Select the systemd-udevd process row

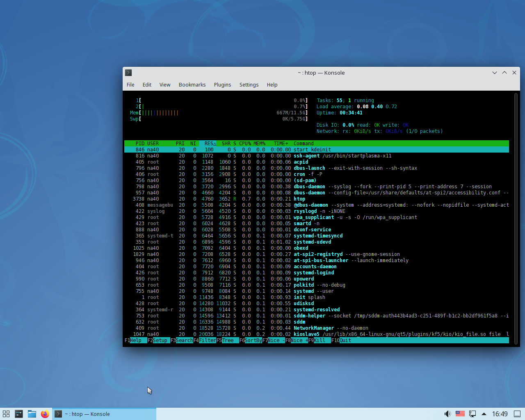(317, 242)
